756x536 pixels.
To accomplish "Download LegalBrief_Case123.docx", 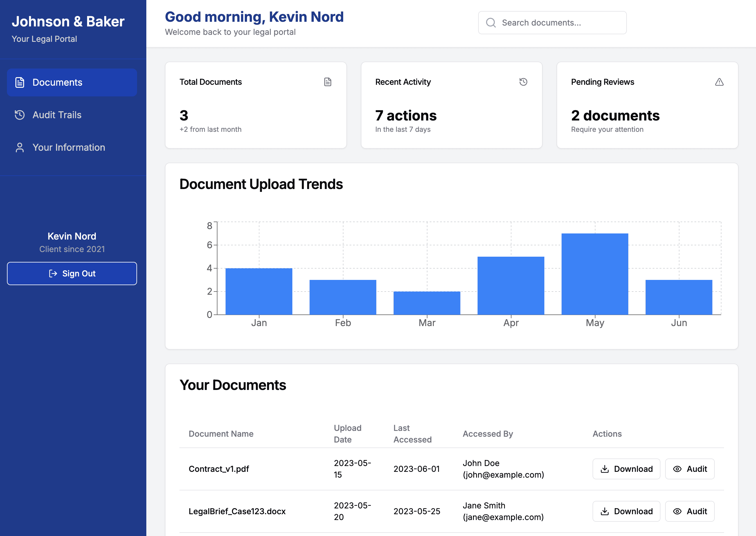I will coord(626,511).
